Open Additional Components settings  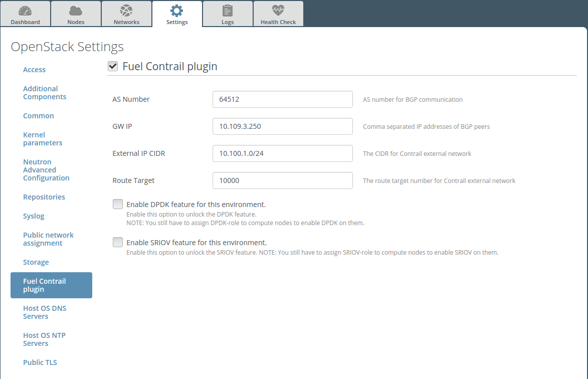click(45, 93)
